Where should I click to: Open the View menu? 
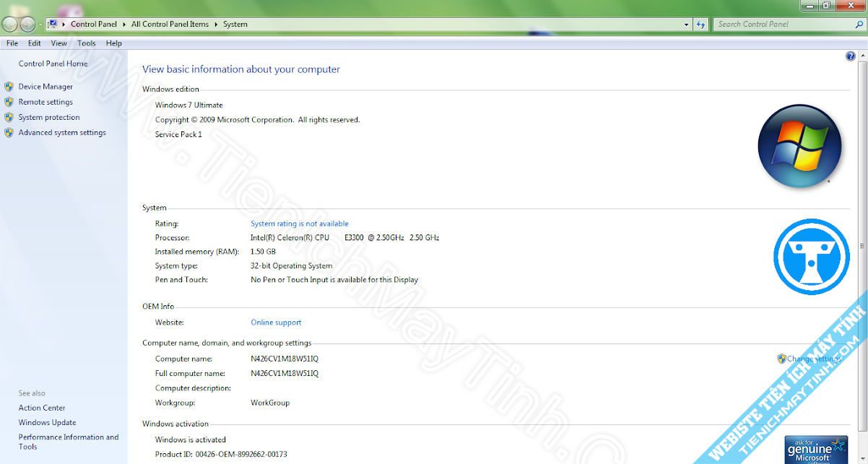pos(59,43)
